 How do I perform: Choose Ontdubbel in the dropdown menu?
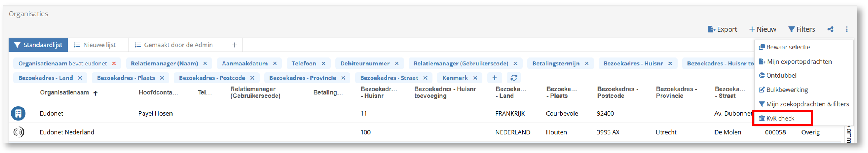[781, 75]
